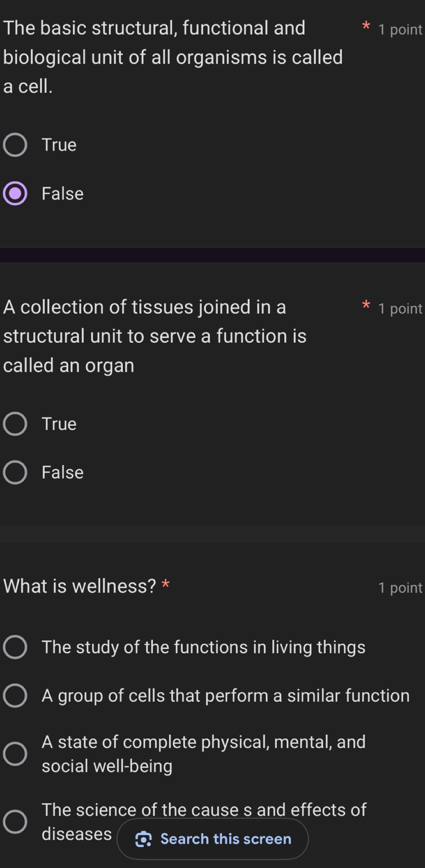Click the required asterisk on the organ question
The image size is (425, 868).
click(366, 305)
